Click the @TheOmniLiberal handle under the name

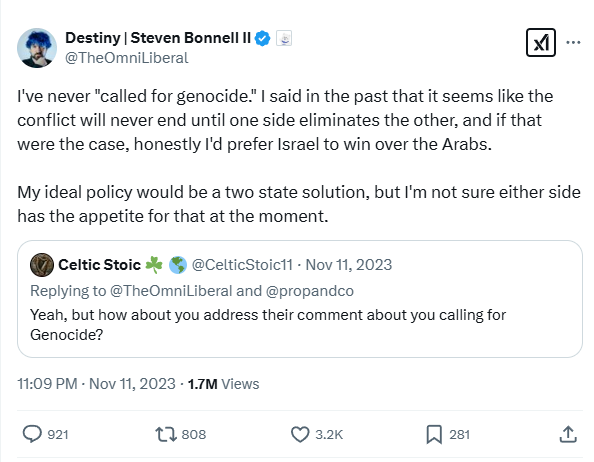[127, 58]
